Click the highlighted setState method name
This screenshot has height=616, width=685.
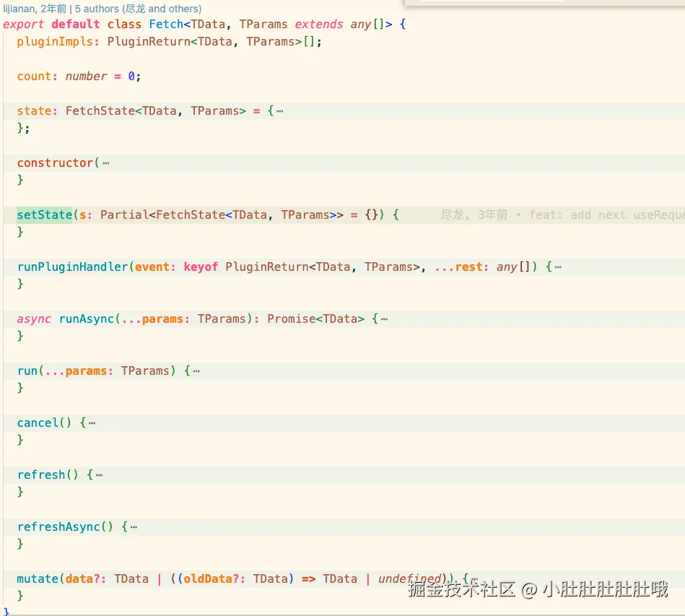(x=45, y=214)
